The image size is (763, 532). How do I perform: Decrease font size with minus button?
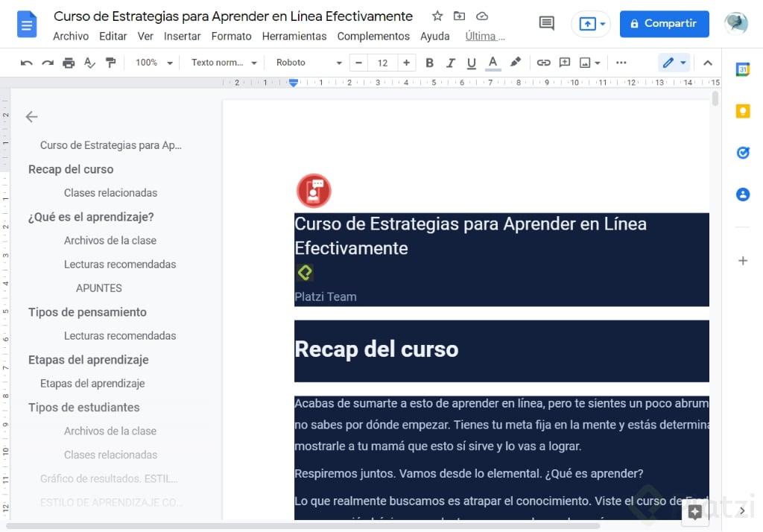pos(358,63)
